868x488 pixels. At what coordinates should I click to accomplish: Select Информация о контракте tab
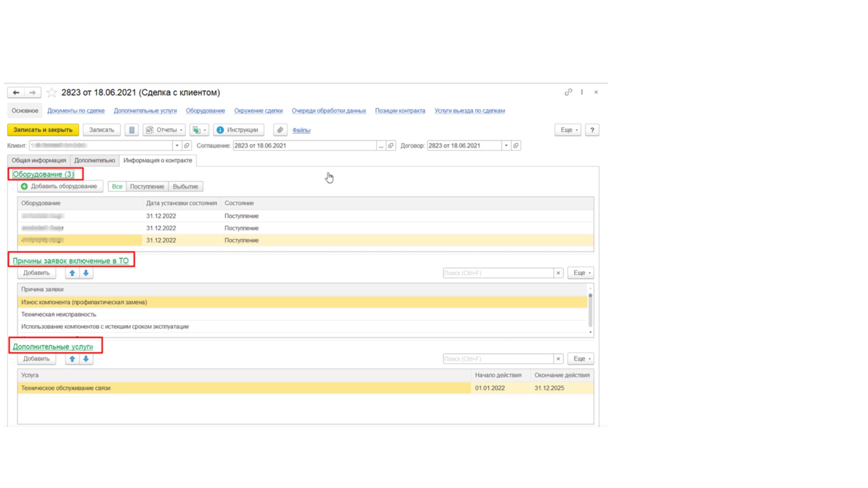pos(158,160)
